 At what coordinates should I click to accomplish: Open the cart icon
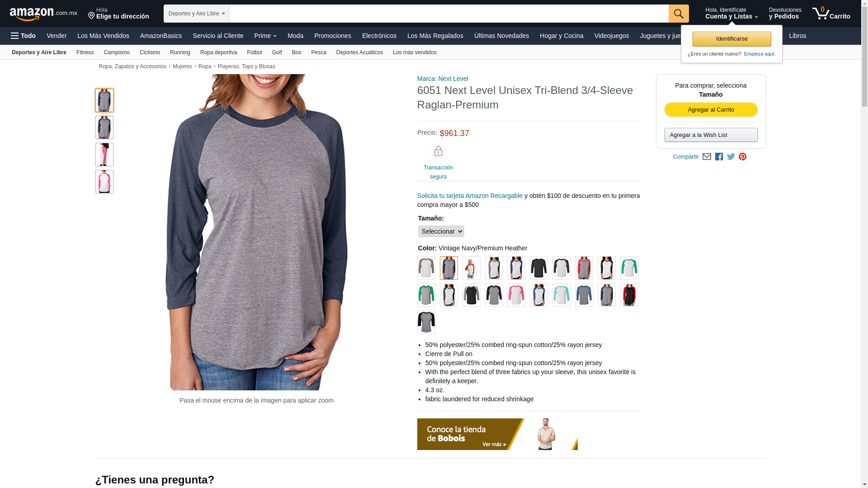[x=831, y=14]
